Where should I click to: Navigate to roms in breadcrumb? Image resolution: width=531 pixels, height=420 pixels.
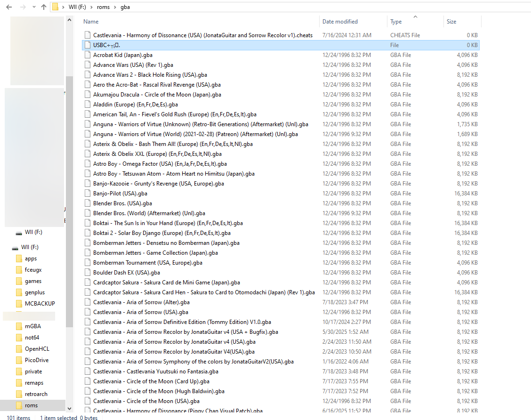click(x=103, y=7)
